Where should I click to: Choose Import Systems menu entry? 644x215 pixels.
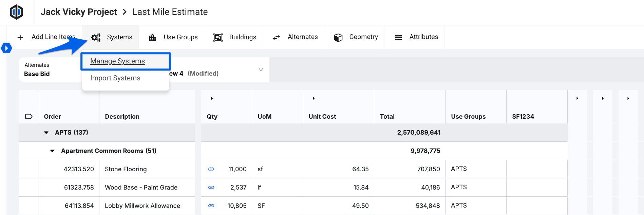115,78
